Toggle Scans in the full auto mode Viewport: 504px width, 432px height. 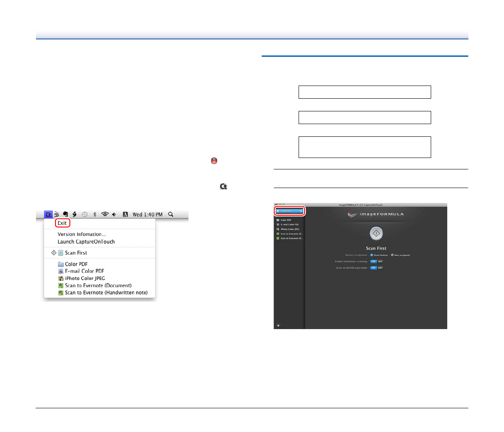376,268
